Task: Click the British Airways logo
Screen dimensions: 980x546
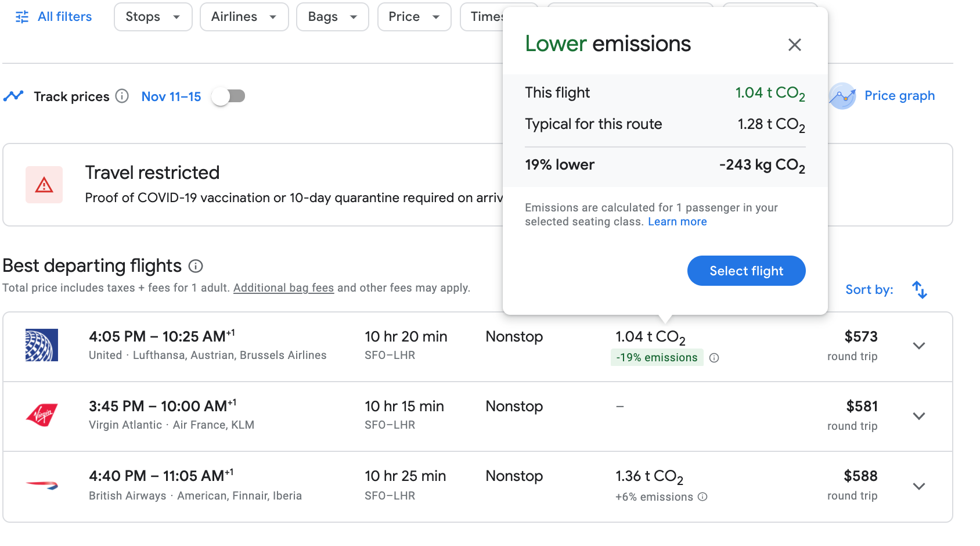Action: 42,484
